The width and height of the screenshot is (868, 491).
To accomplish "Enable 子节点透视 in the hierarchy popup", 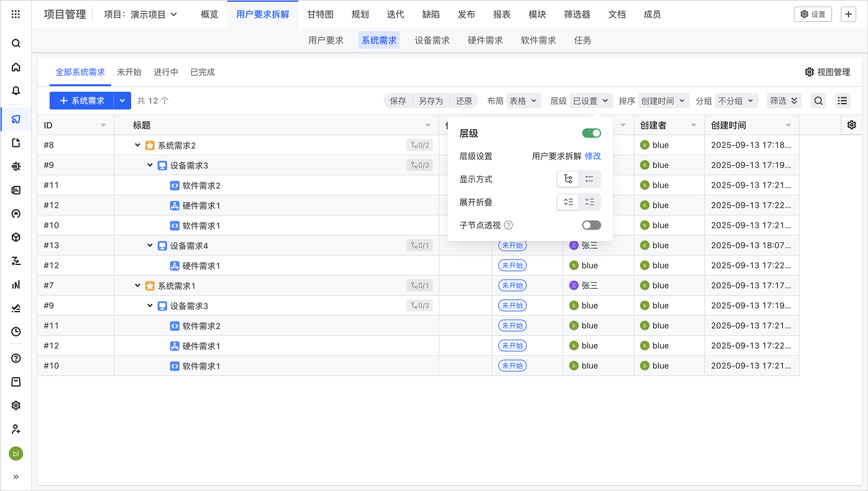I will click(591, 225).
